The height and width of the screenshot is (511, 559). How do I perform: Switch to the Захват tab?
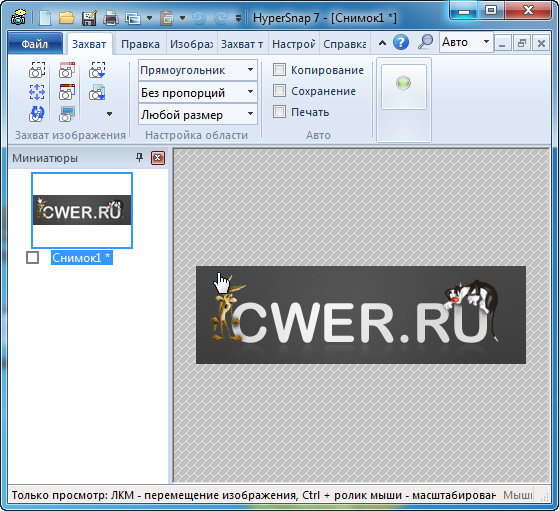click(89, 44)
